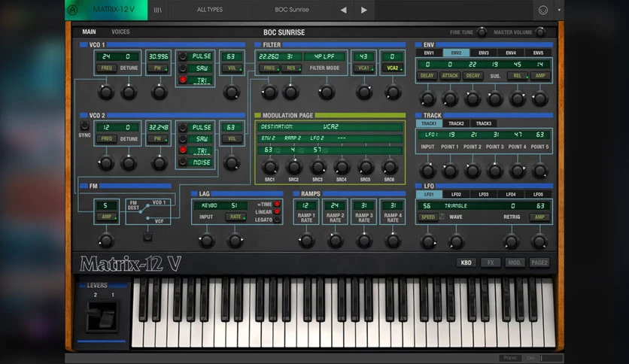The height and width of the screenshot is (364, 629).
Task: Open the preset browser library icon
Action: click(x=158, y=10)
